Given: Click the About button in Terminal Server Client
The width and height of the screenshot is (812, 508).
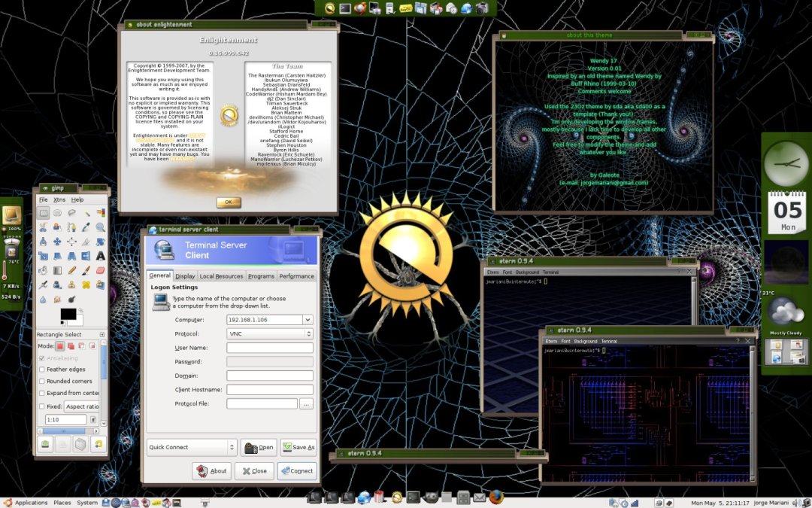Looking at the screenshot, I should pos(212,471).
